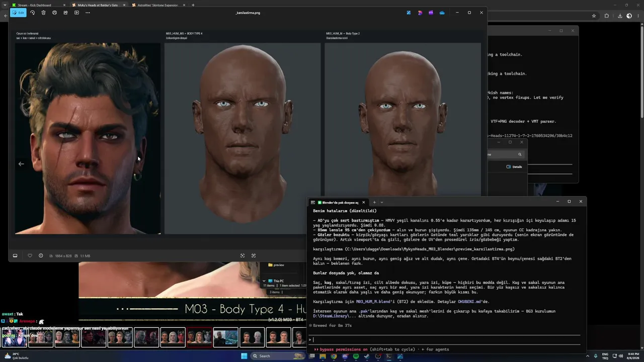Image resolution: width=644 pixels, height=362 pixels.
Task: Switch to Stream - Kick Dashboard tab
Action: click(x=34, y=5)
